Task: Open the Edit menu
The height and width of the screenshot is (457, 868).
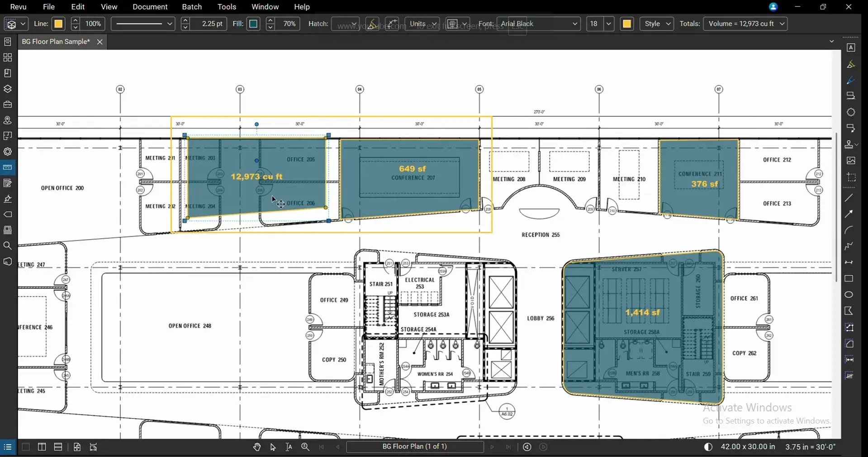Action: pyautogui.click(x=78, y=7)
